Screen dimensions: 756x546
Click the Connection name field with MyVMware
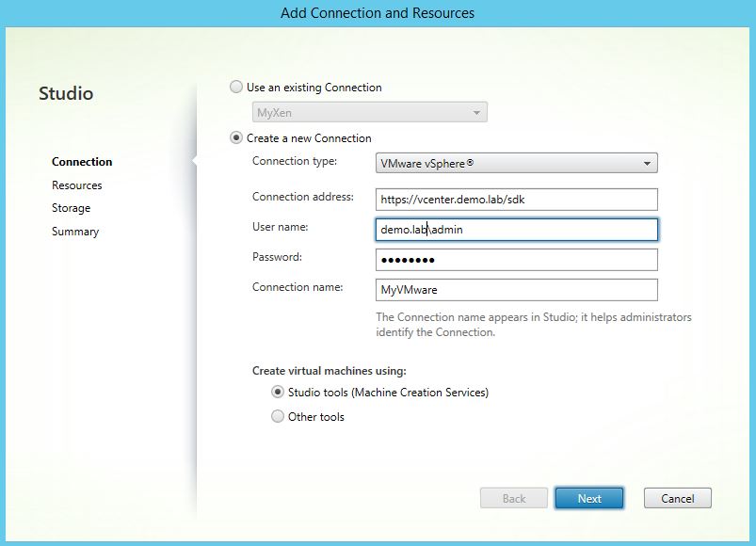pyautogui.click(x=516, y=290)
